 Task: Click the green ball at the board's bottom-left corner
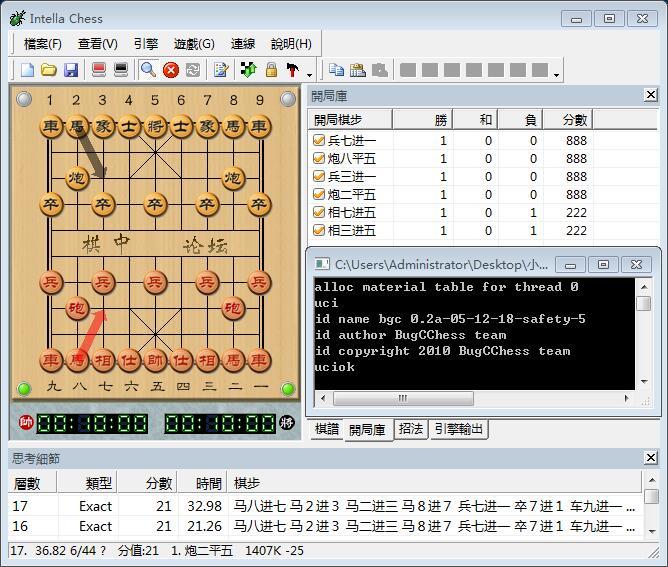coord(24,388)
